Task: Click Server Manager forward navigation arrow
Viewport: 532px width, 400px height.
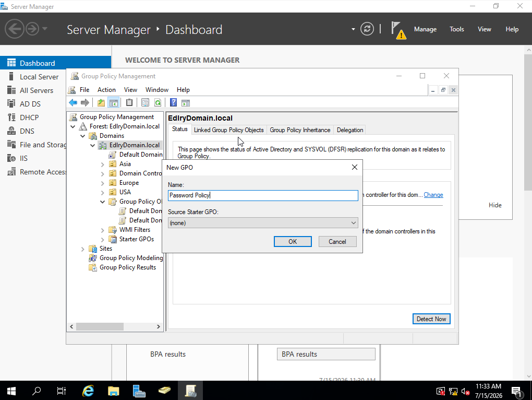Action: 32,29
